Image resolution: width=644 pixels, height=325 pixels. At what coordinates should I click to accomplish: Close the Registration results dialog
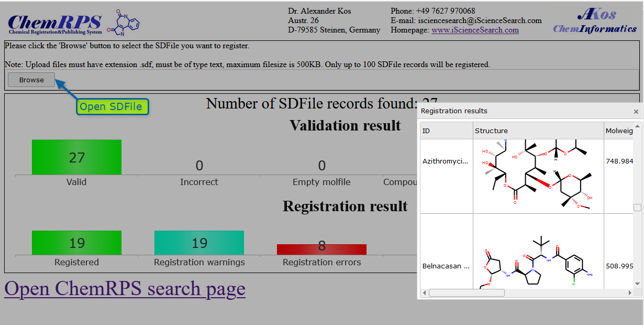point(636,111)
